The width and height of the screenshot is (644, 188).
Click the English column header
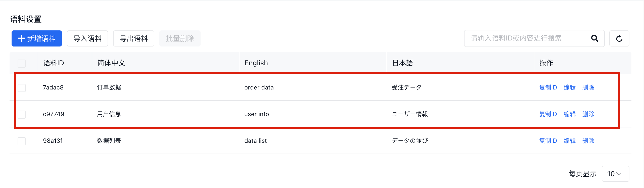tap(256, 63)
